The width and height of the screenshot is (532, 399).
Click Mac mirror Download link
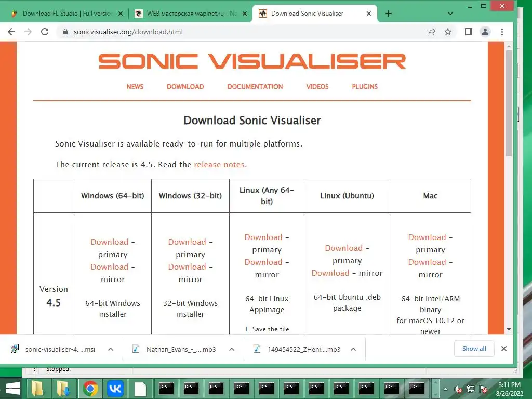tap(427, 262)
